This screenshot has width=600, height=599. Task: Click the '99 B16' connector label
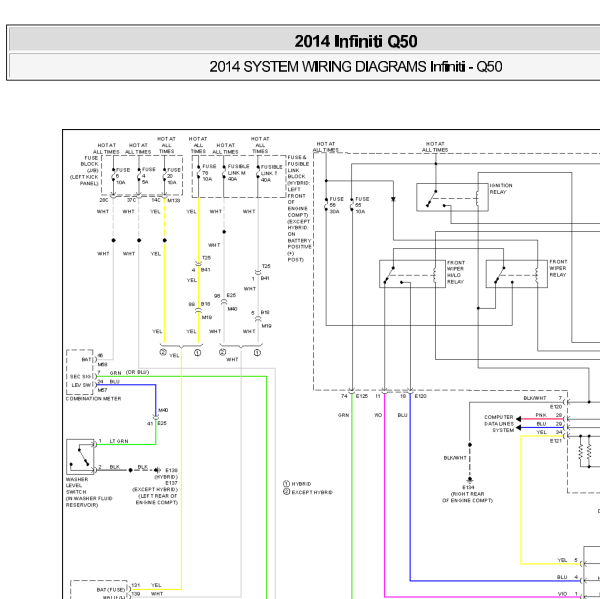[199, 304]
